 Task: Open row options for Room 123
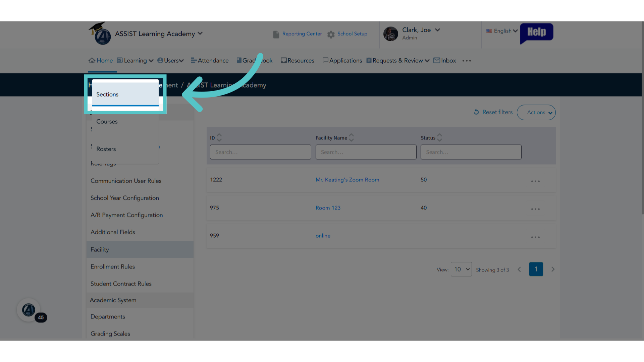[535, 209]
